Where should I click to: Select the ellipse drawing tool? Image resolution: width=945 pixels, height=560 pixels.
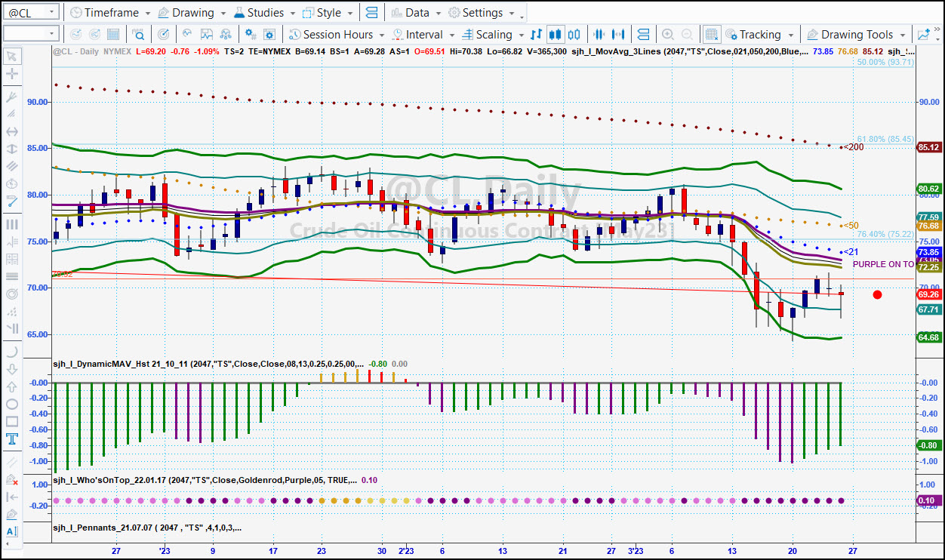(x=12, y=404)
